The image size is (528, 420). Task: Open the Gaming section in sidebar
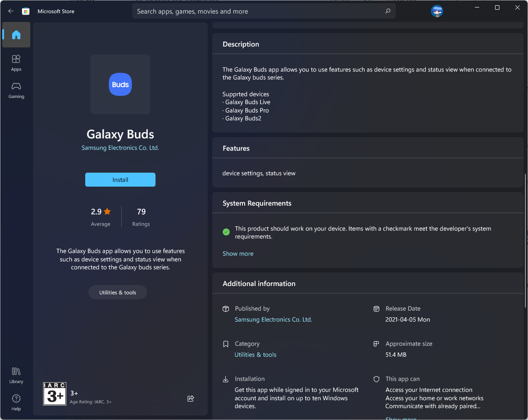(x=16, y=90)
